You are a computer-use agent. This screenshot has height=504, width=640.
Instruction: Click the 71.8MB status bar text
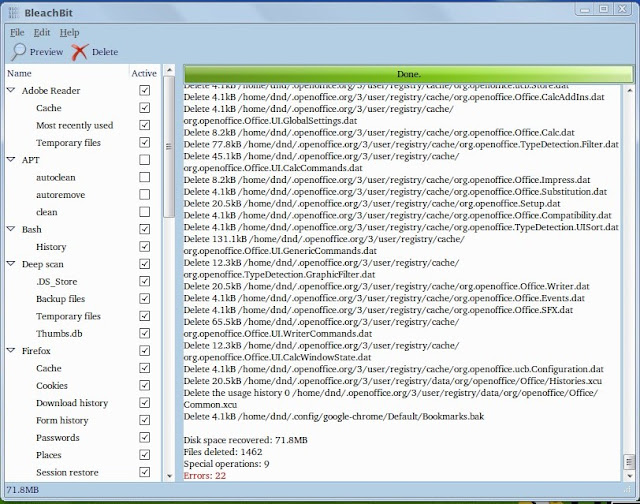[22, 490]
